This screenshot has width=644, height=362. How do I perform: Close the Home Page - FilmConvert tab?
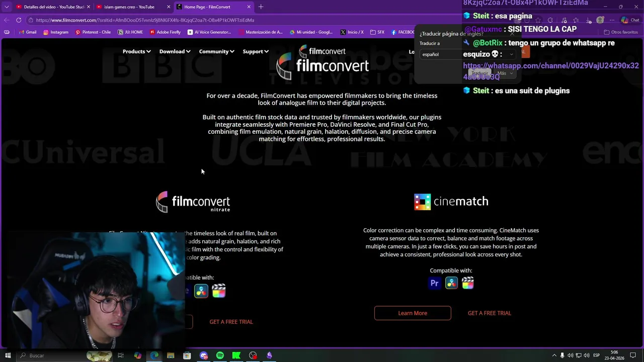pyautogui.click(x=249, y=7)
